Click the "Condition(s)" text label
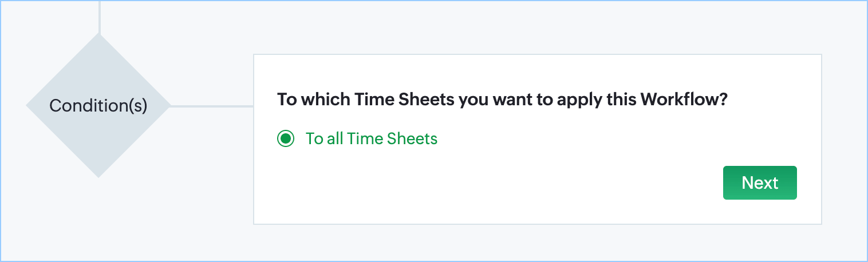Image resolution: width=868 pixels, height=262 pixels. (x=98, y=106)
